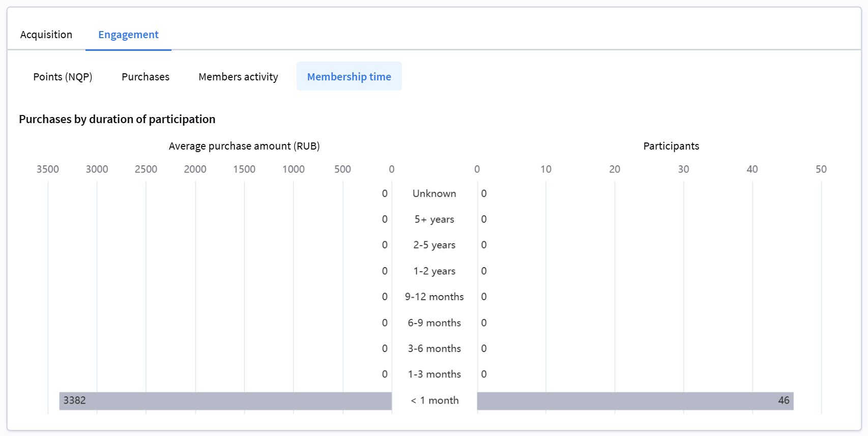Show the Members activity view

tap(238, 77)
